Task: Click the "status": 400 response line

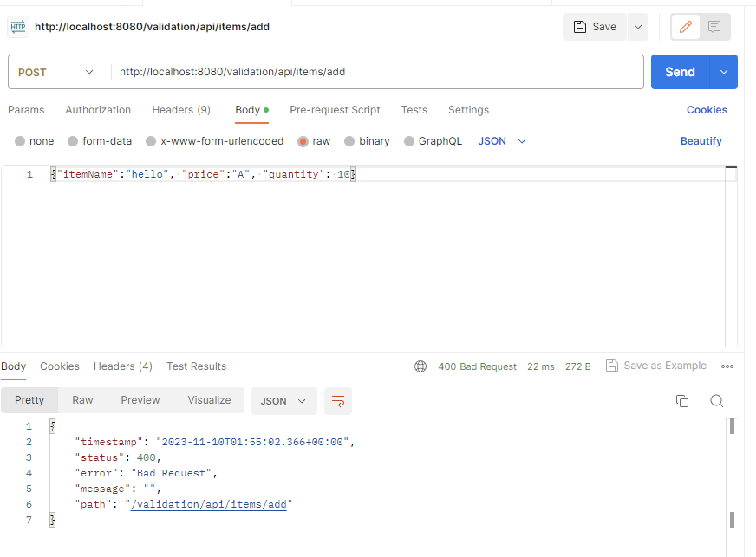Action: 118,457
